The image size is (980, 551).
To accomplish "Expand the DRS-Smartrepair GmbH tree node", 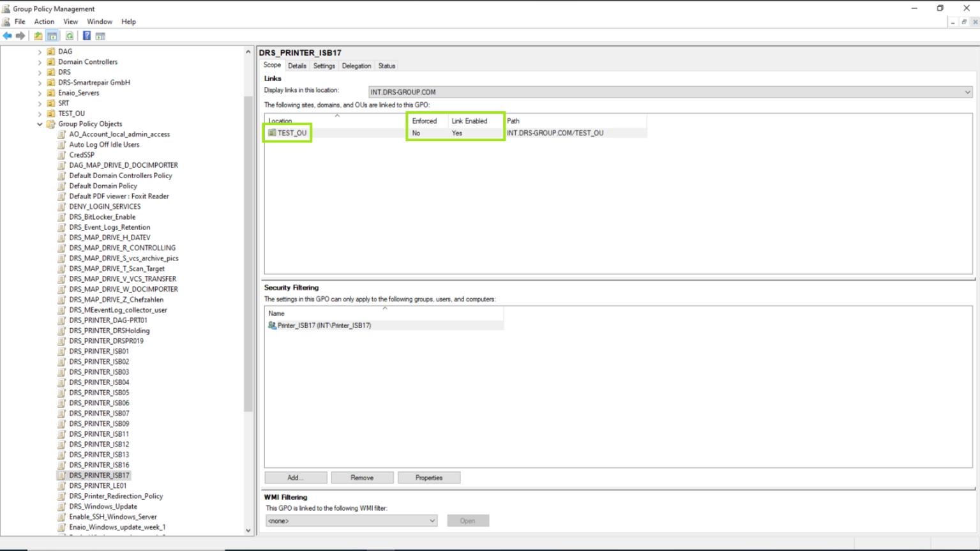I will 40,83.
